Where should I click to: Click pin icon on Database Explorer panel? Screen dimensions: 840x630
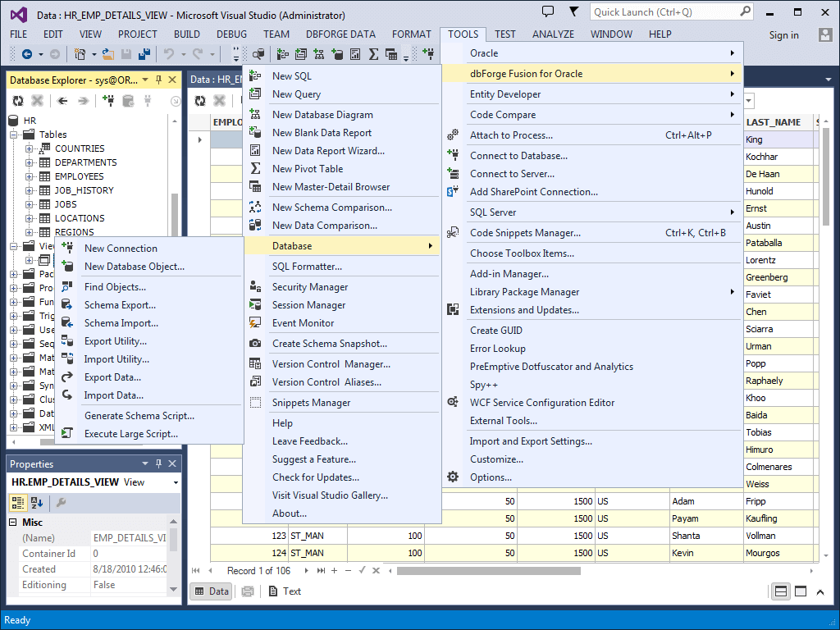[158, 80]
